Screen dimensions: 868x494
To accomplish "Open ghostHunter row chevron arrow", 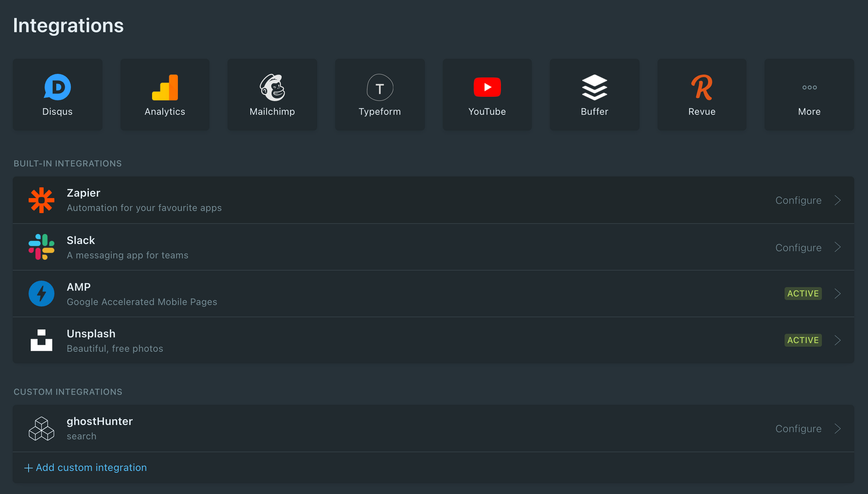I will coord(838,429).
